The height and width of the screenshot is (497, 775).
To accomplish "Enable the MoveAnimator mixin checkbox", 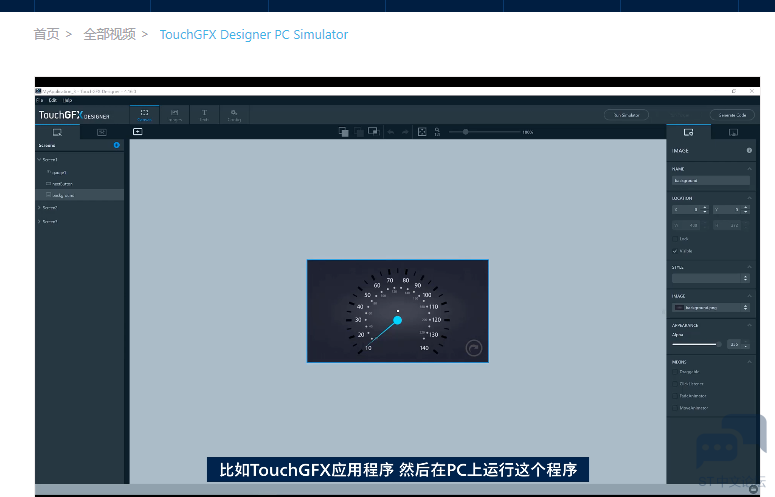I will point(675,408).
